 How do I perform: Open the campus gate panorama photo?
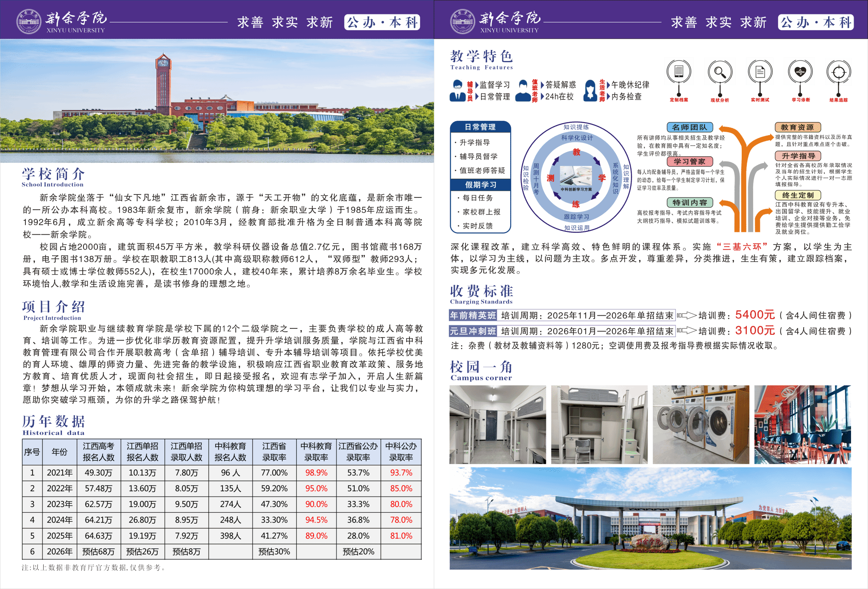click(x=650, y=518)
